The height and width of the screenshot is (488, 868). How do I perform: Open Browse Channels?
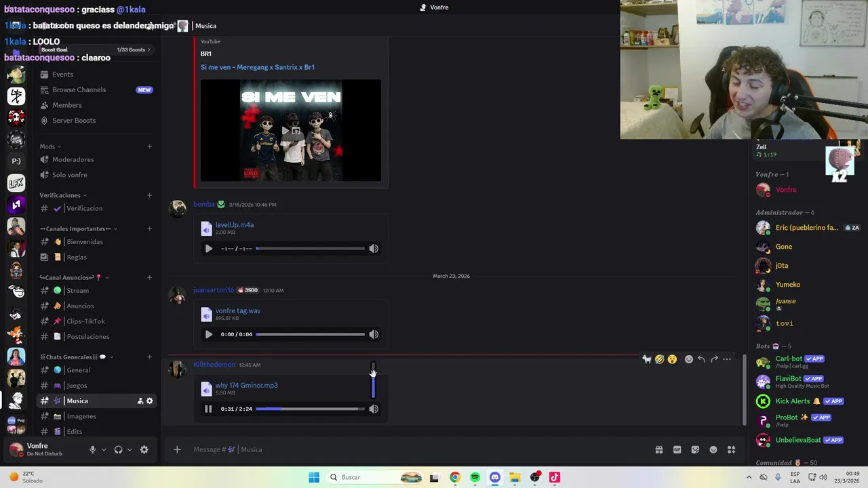(96, 89)
